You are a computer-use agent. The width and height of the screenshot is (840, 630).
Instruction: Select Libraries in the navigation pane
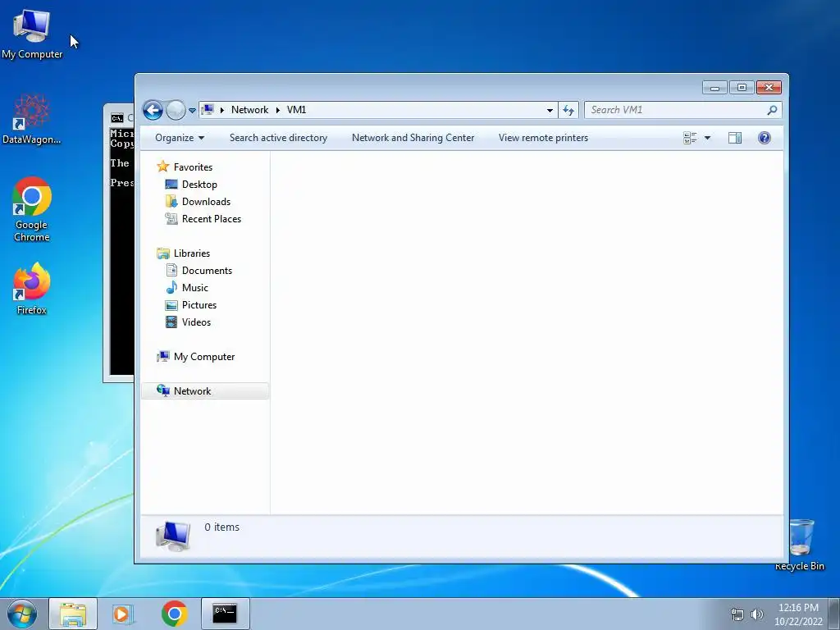pyautogui.click(x=192, y=253)
